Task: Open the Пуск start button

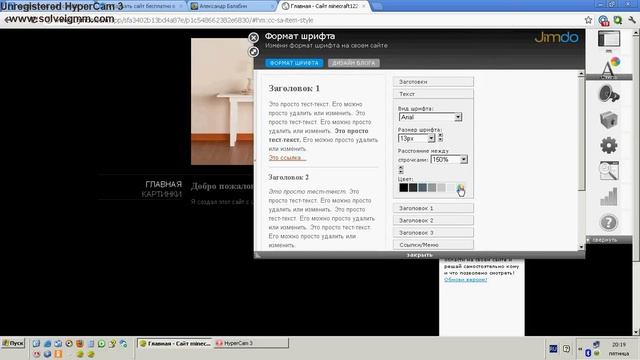Action: 13,343
